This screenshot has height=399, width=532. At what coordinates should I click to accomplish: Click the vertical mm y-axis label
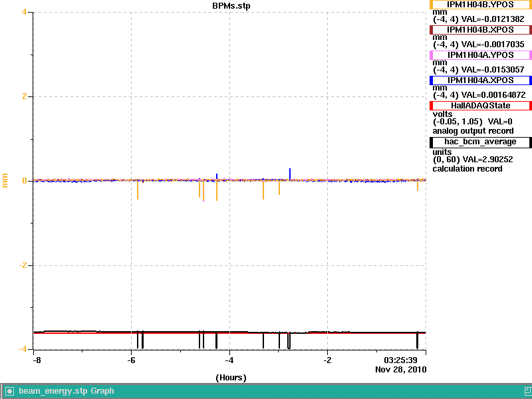click(5, 180)
